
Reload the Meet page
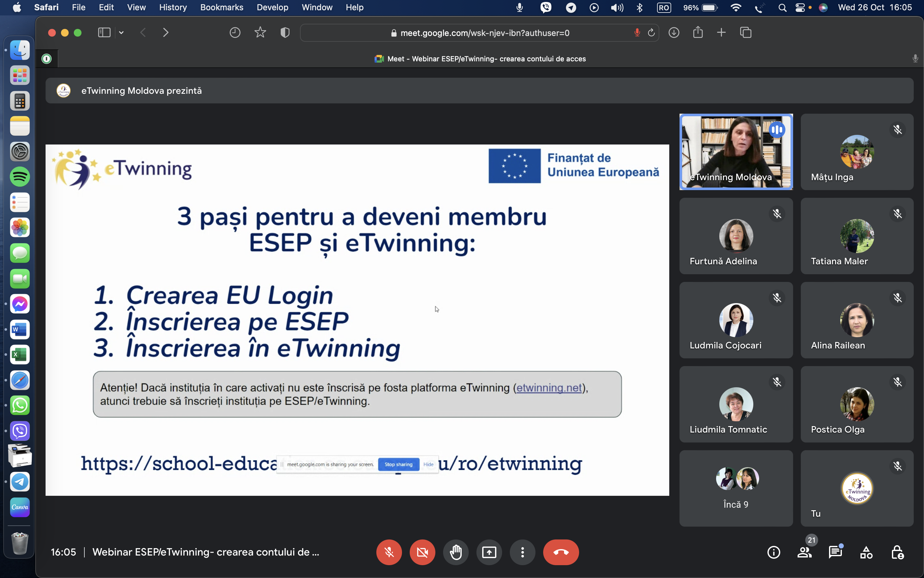pyautogui.click(x=651, y=33)
